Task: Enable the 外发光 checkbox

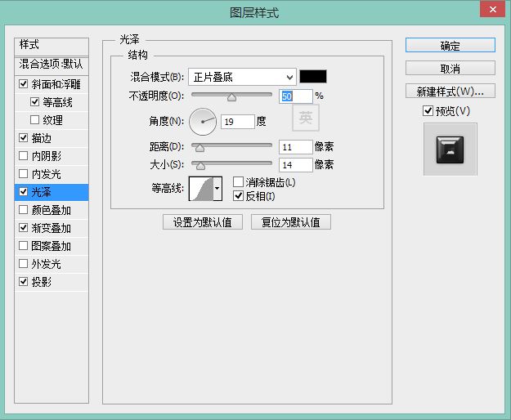Action: coord(23,263)
